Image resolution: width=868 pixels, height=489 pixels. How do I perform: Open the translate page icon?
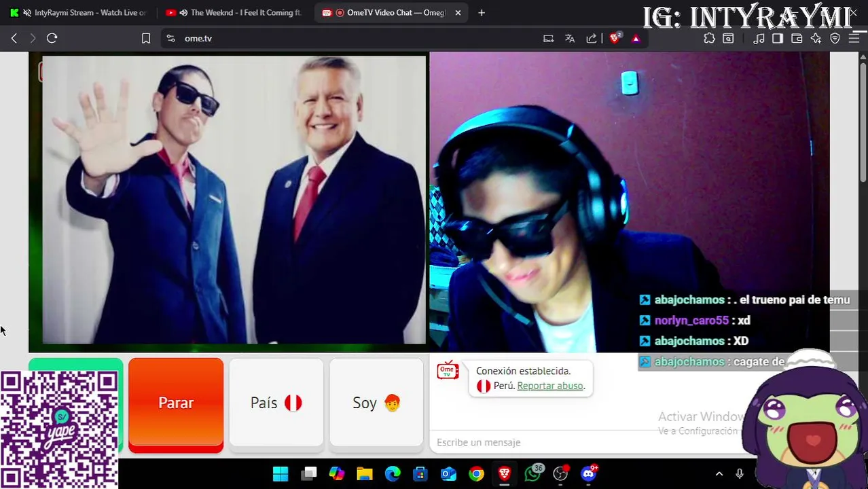point(570,39)
